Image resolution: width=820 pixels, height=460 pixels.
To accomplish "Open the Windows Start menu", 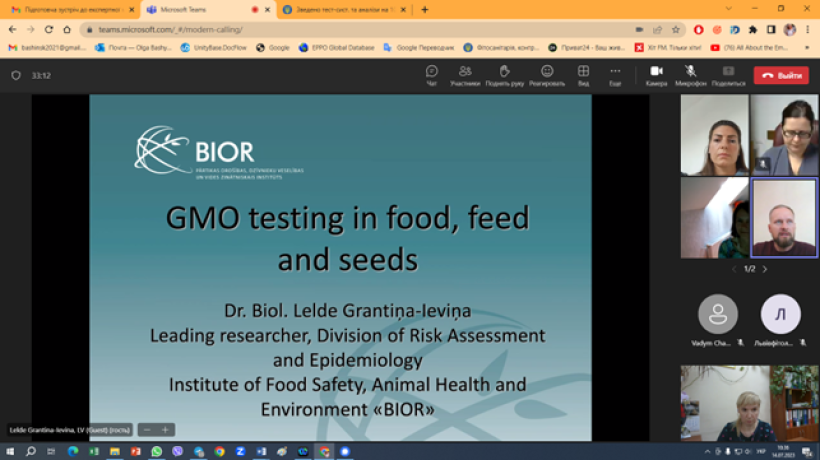I will pos(10,451).
